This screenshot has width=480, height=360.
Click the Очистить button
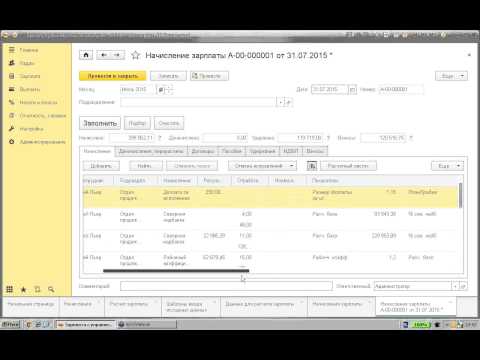point(169,123)
